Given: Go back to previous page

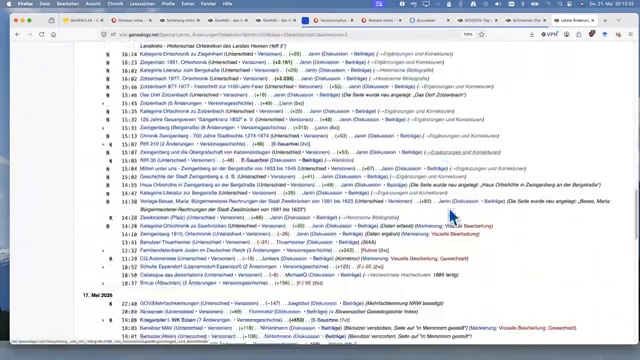Looking at the screenshot, I should [x=18, y=35].
